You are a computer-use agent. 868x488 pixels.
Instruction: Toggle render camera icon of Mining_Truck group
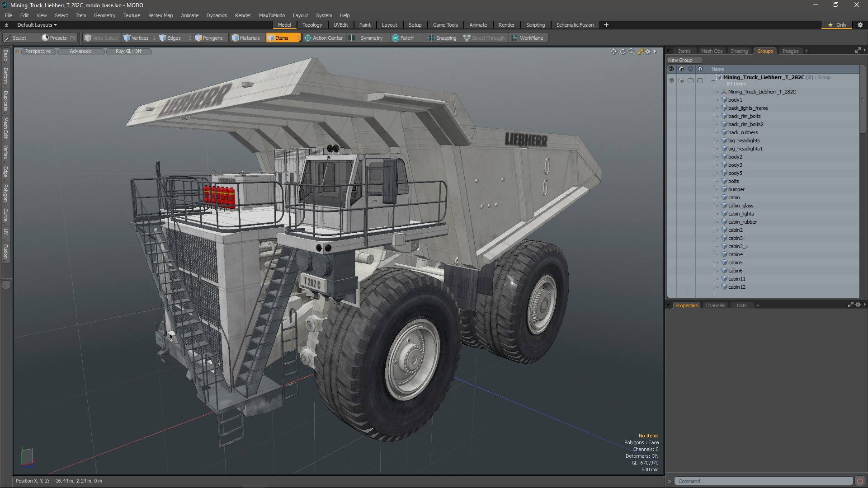point(681,80)
